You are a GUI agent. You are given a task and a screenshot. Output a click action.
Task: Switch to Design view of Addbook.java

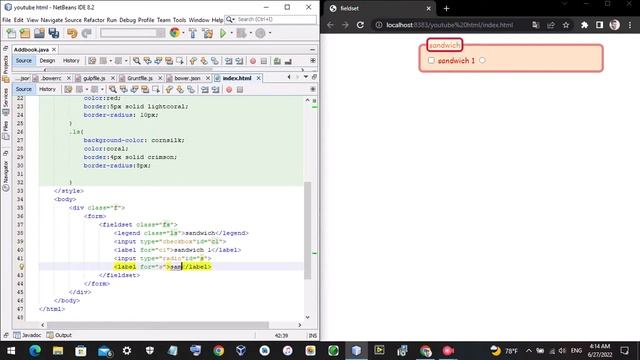(47, 60)
